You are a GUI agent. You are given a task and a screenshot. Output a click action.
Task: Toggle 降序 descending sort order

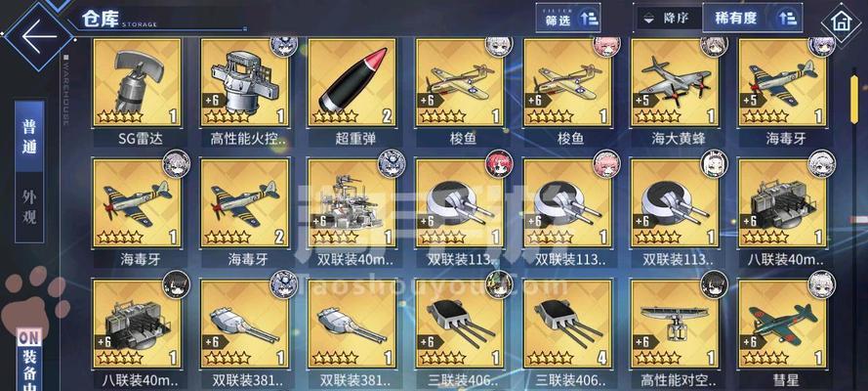668,18
